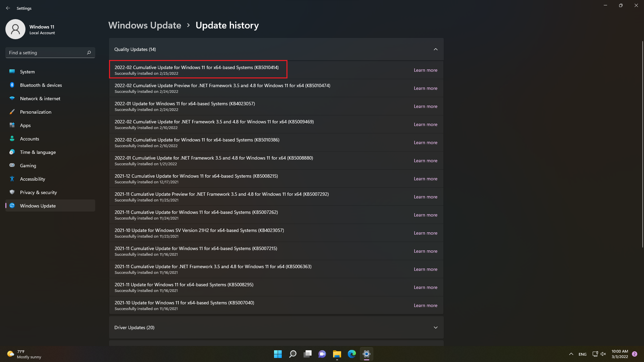Learn more about KB5010386
Screen dimensions: 644x362
(425, 142)
